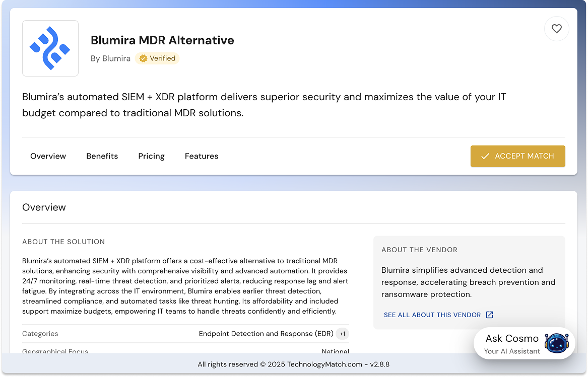
Task: Click the Cosmo robot avatar icon
Action: pyautogui.click(x=556, y=343)
